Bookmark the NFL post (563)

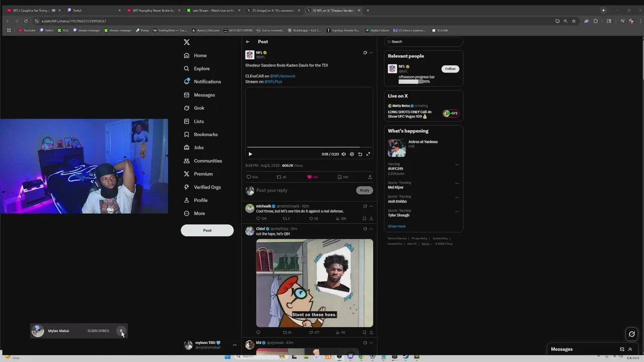(343, 177)
